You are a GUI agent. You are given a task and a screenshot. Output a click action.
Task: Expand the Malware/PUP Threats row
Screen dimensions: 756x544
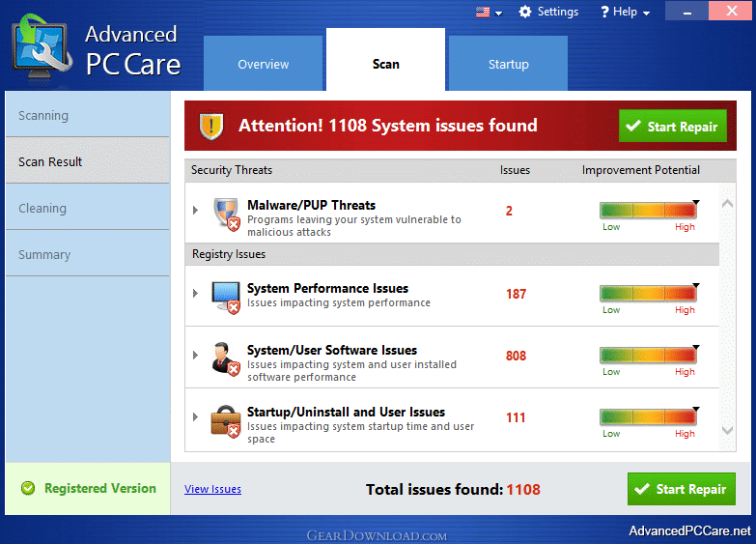point(195,210)
